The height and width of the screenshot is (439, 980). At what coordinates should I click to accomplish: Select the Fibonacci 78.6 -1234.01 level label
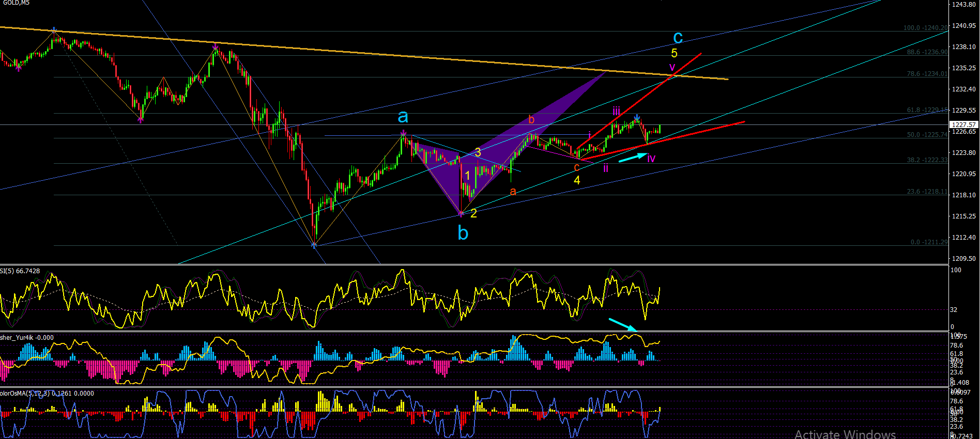[927, 74]
